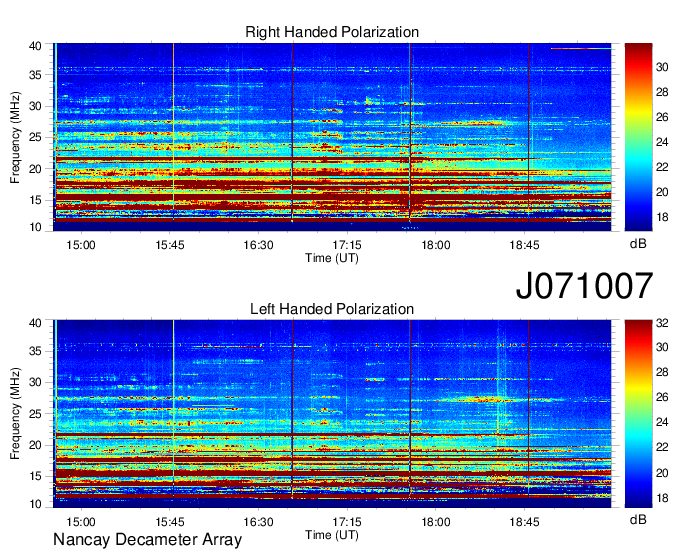Click the 22 dB tick on Left Handed color bar

pos(662,447)
